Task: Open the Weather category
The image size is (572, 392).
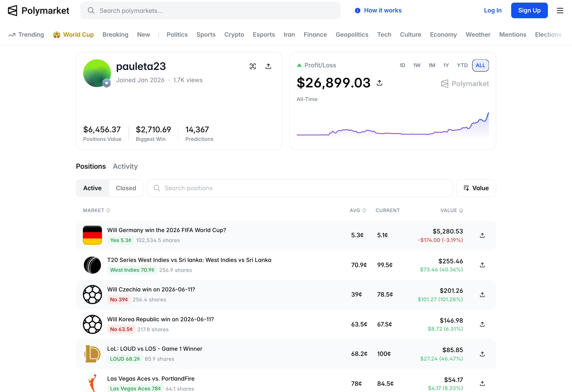Action: click(x=478, y=35)
